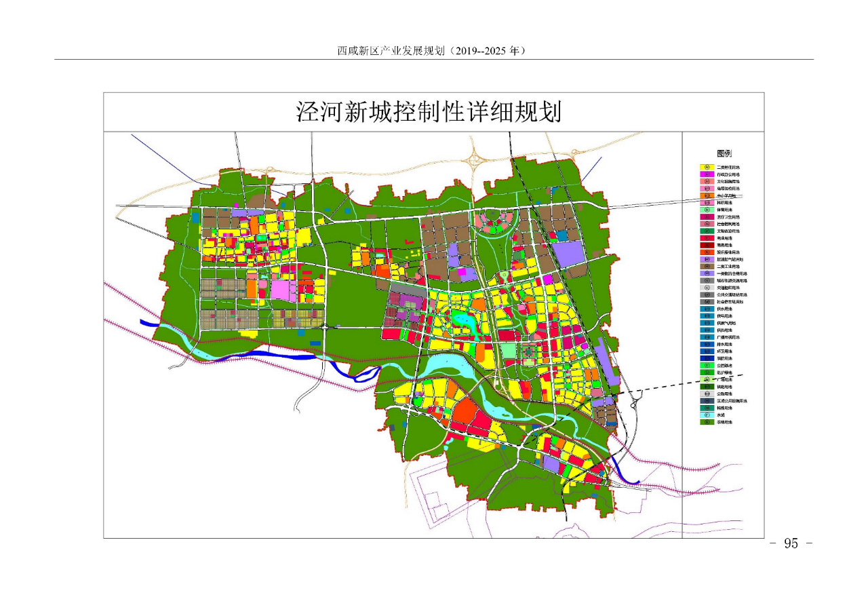This screenshot has height=614, width=868.
Task: Click the map title 泾河新城控制性详细规划
Action: click(429, 112)
